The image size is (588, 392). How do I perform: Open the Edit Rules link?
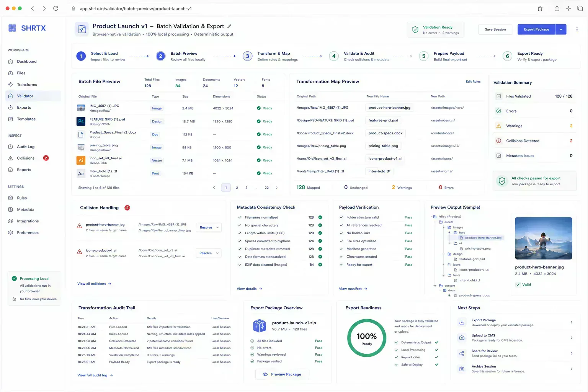[x=473, y=82]
